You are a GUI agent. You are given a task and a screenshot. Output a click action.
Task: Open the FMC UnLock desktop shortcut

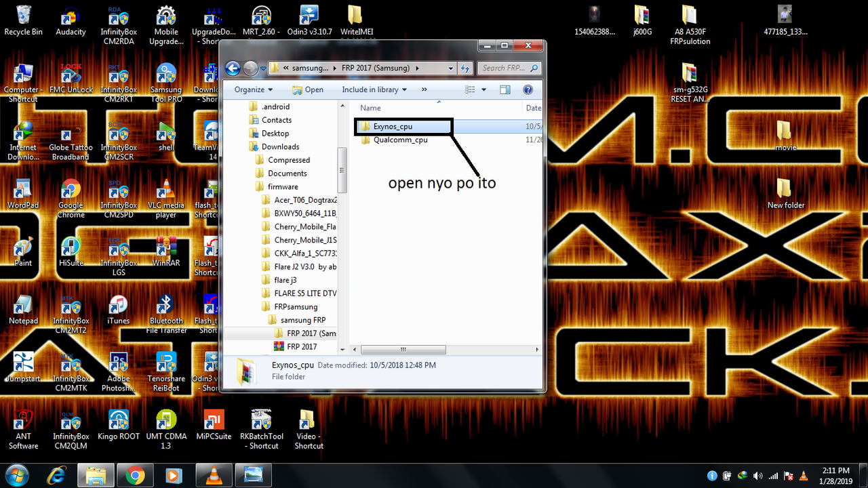click(71, 79)
